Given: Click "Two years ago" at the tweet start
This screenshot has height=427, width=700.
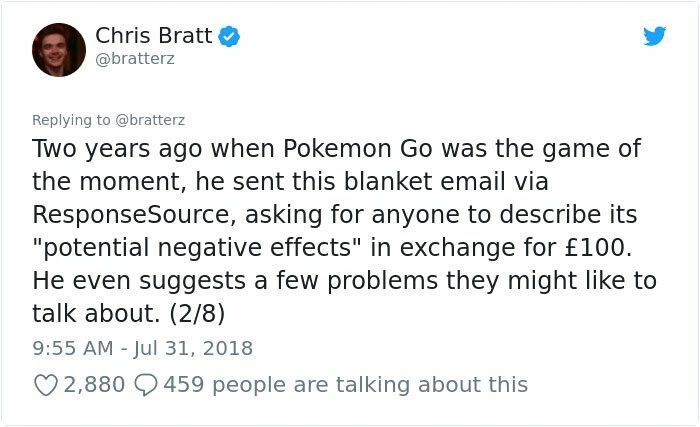Looking at the screenshot, I should point(117,149).
